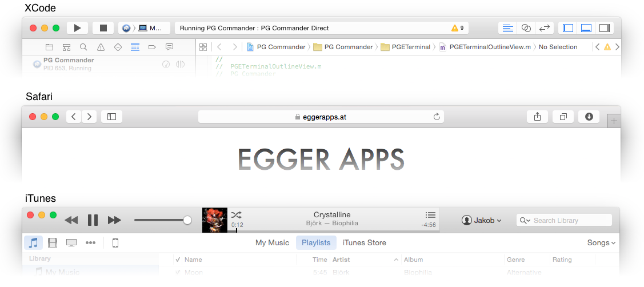
Task: Toggle the -4:56 remaining time display
Action: tap(429, 225)
